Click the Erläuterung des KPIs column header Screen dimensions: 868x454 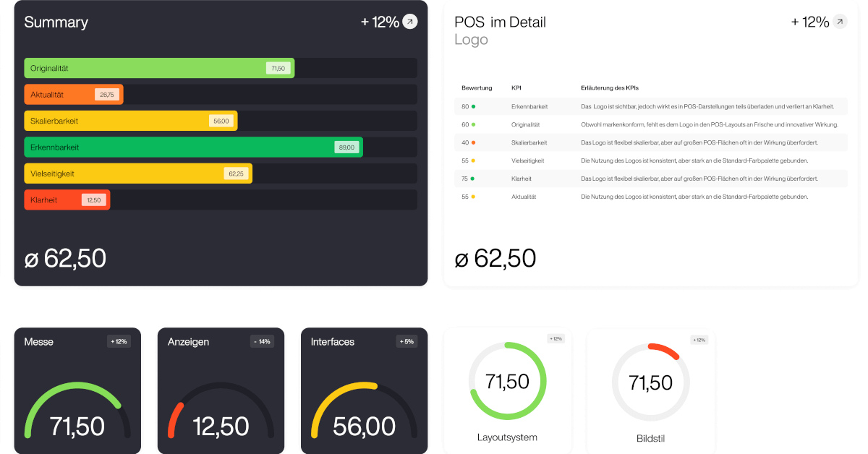coord(610,88)
